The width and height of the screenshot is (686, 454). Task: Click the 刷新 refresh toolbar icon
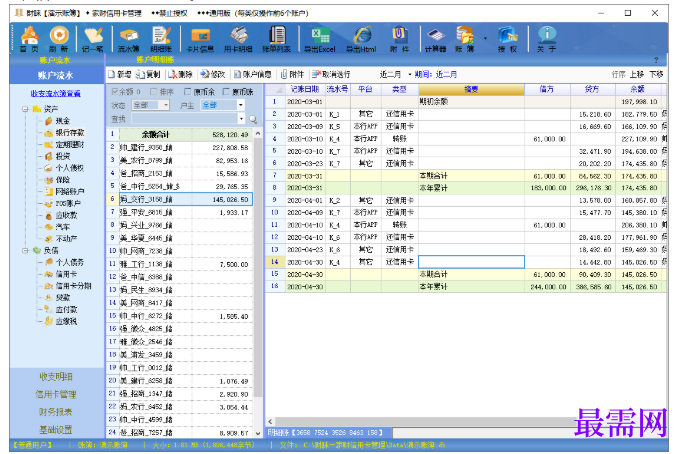tap(59, 39)
